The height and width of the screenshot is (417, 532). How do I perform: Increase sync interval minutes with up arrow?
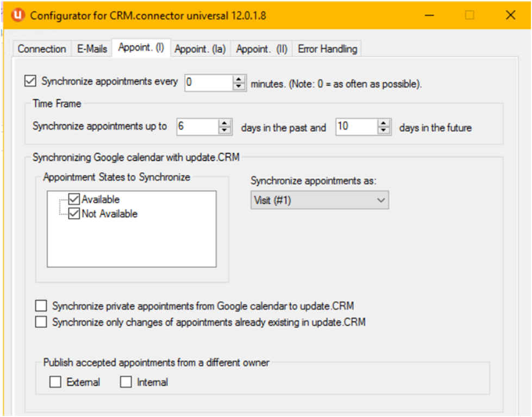pos(239,79)
